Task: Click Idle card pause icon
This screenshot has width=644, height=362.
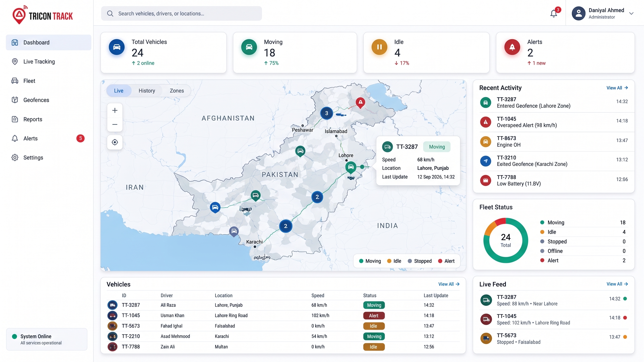Action: point(379,47)
